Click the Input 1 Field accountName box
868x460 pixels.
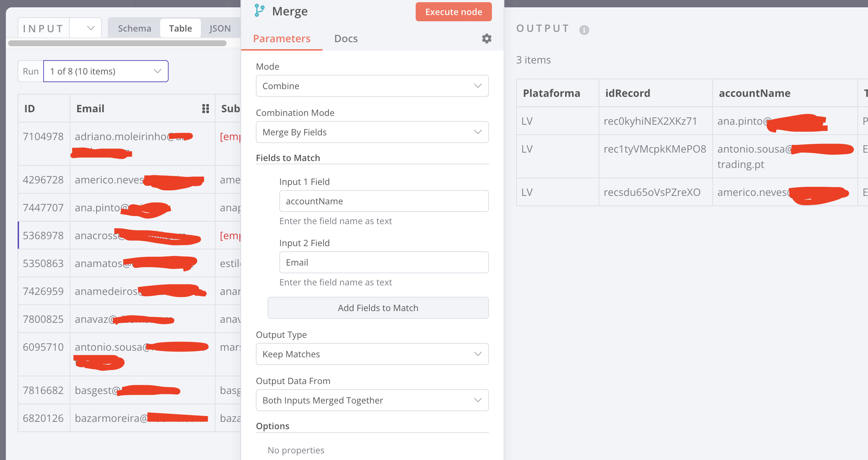pyautogui.click(x=384, y=201)
